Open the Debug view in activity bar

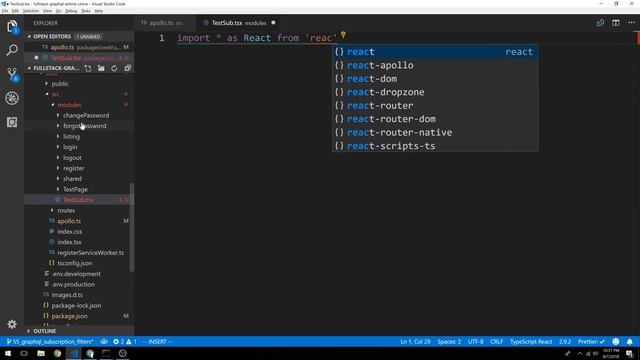pyautogui.click(x=12, y=98)
